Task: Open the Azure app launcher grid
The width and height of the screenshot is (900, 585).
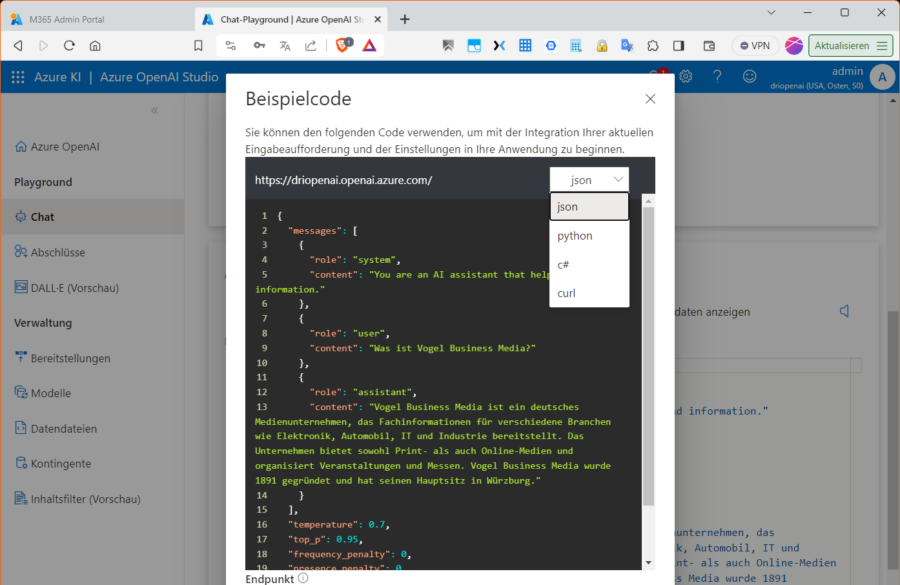Action: pos(18,77)
